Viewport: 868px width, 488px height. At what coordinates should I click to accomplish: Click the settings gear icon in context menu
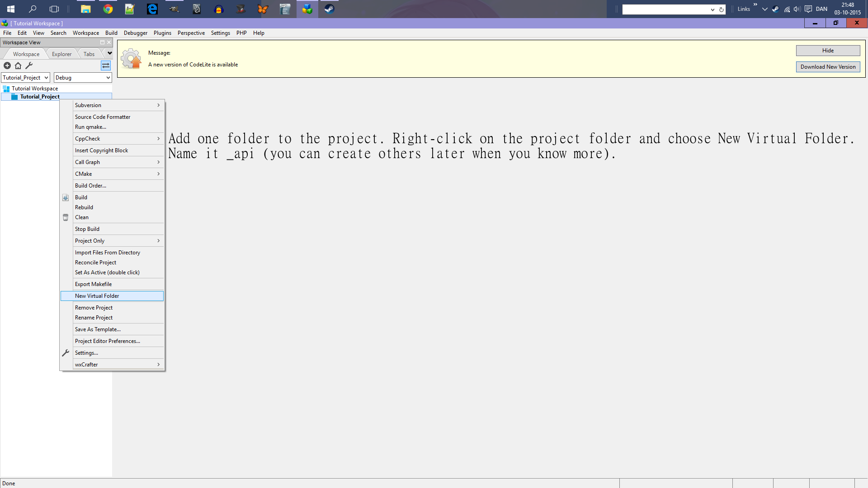point(66,352)
